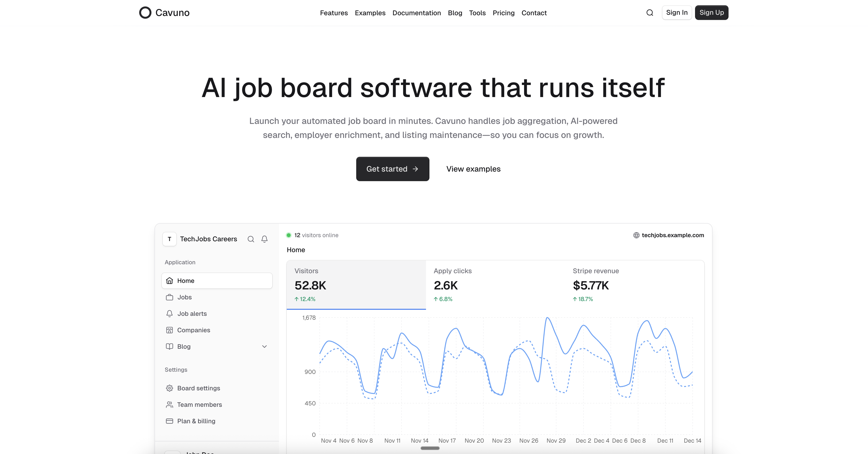Click the Board settings gear icon
The image size is (868, 454).
(170, 388)
